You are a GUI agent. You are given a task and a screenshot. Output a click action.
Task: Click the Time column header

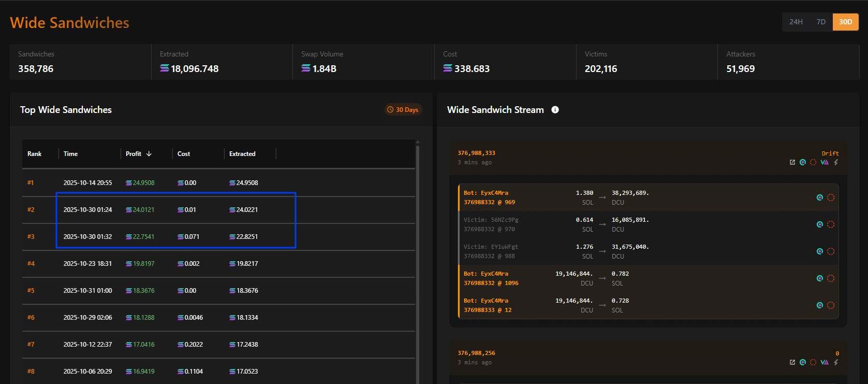70,154
